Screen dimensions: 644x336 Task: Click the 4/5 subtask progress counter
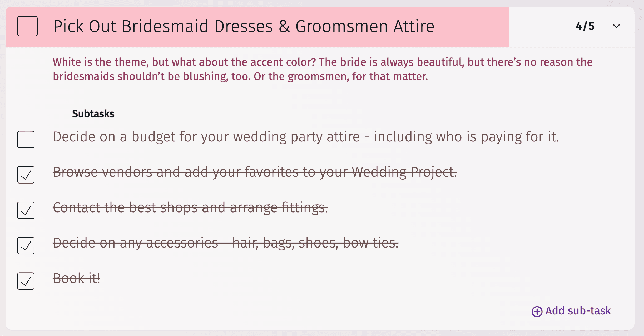click(x=585, y=26)
